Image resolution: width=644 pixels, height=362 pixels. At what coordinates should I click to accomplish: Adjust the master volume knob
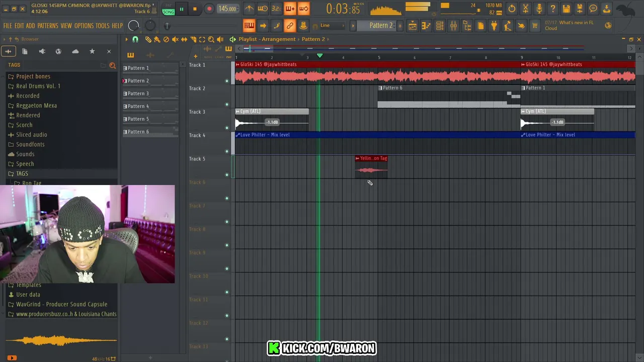[x=133, y=26]
